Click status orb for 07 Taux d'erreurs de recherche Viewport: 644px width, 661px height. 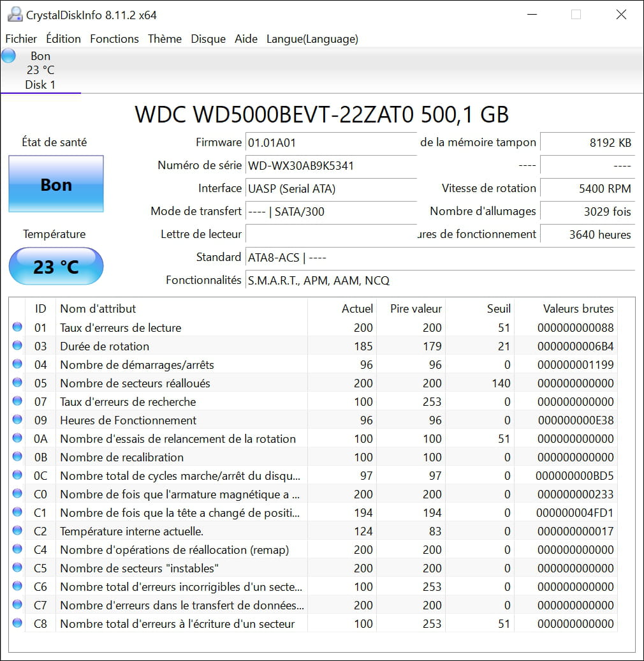point(17,401)
